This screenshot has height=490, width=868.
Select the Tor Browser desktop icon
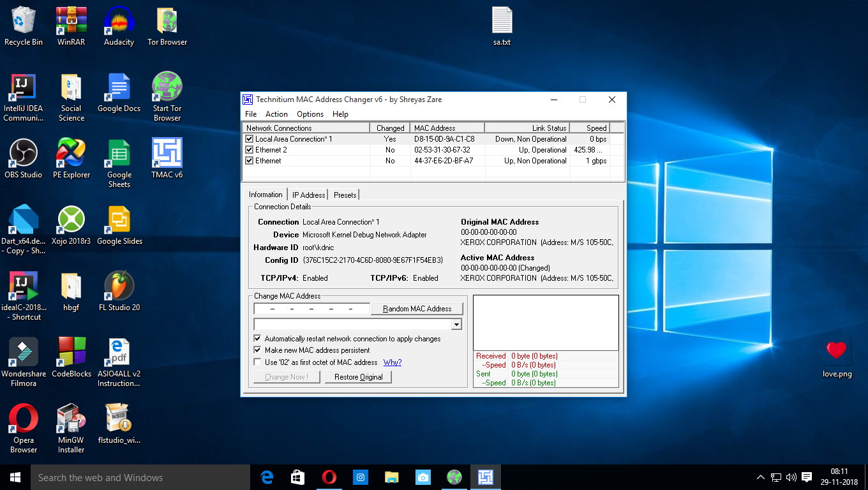point(167,26)
